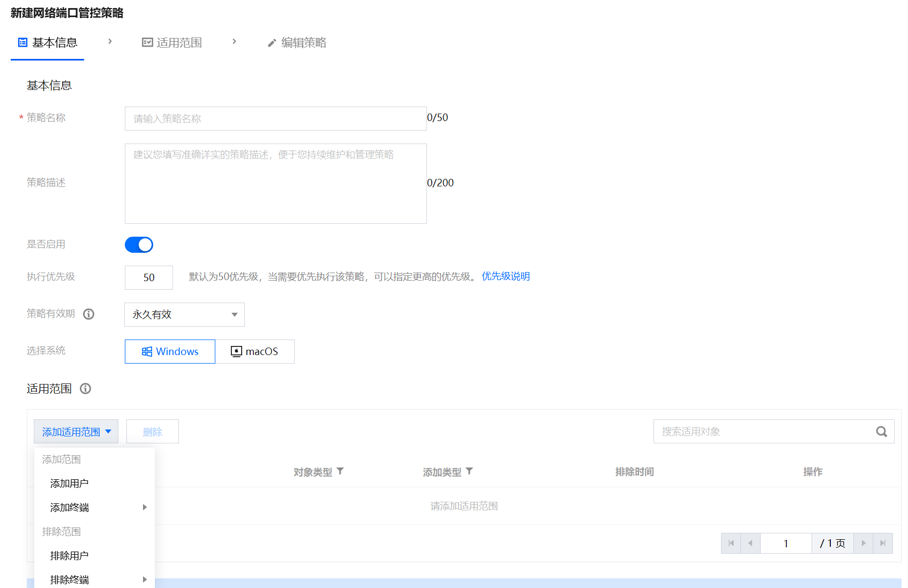Toggle the 是否启用 switch
Screen dimensions: 908x588
pos(139,245)
